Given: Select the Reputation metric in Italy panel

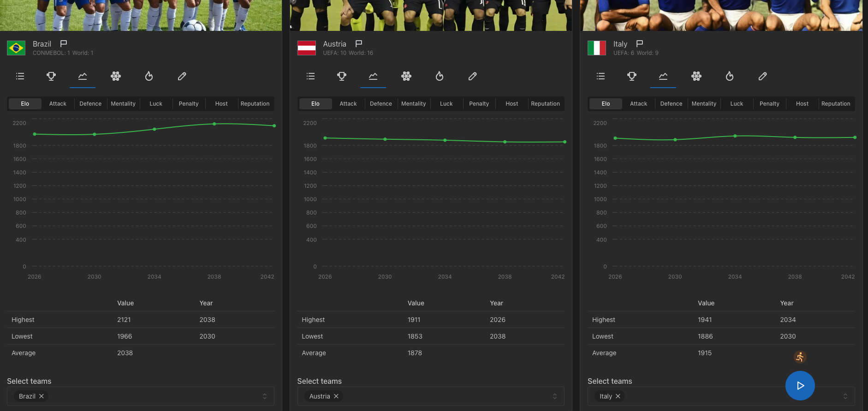Looking at the screenshot, I should tap(836, 104).
